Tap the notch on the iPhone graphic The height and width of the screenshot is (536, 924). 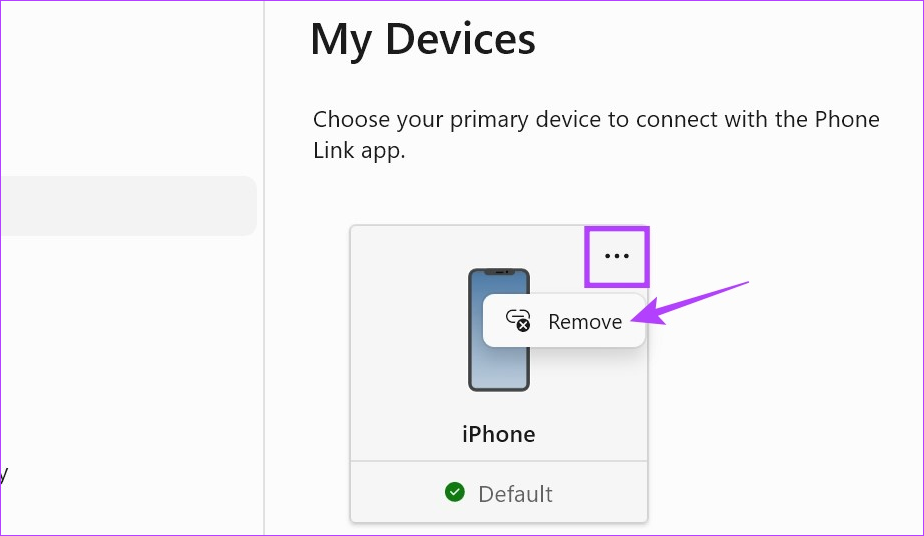pyautogui.click(x=501, y=272)
